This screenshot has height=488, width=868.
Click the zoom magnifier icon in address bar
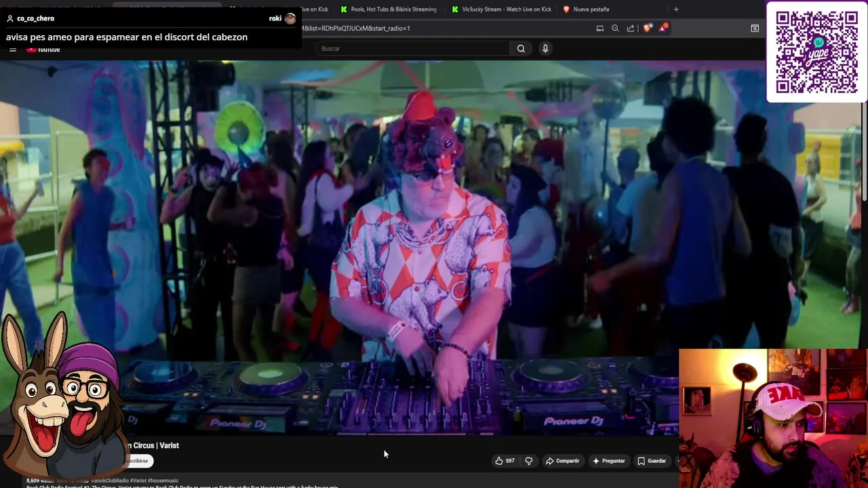click(x=615, y=28)
